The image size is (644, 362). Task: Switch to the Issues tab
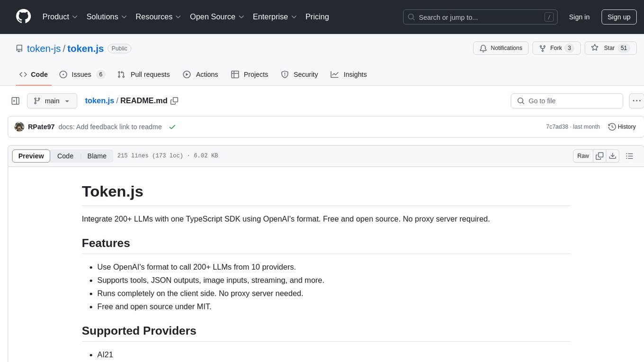[82, 74]
